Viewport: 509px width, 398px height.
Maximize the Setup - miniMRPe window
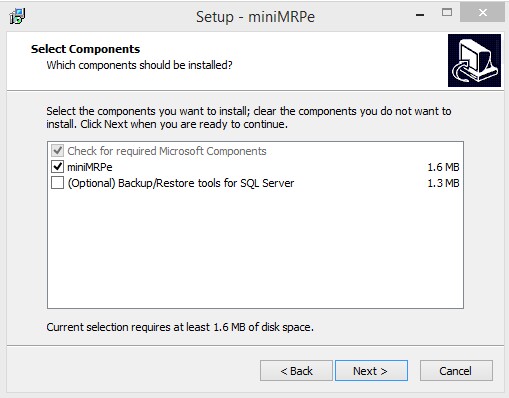click(447, 13)
